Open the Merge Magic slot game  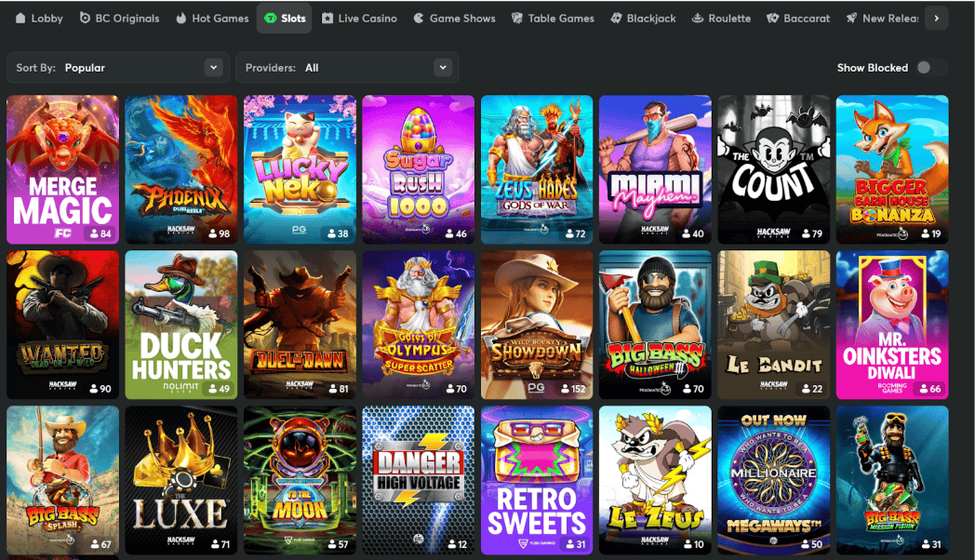[x=62, y=169]
